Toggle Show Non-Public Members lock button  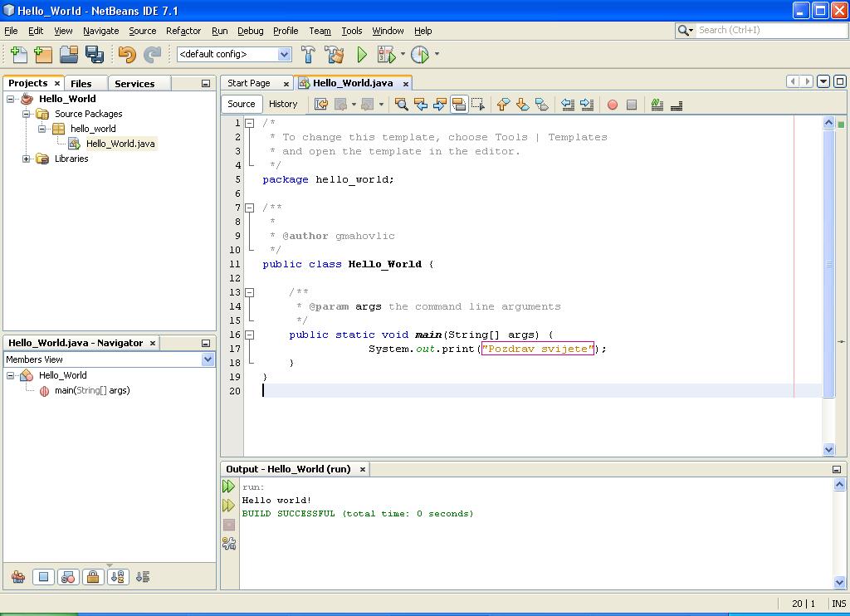tap(93, 577)
